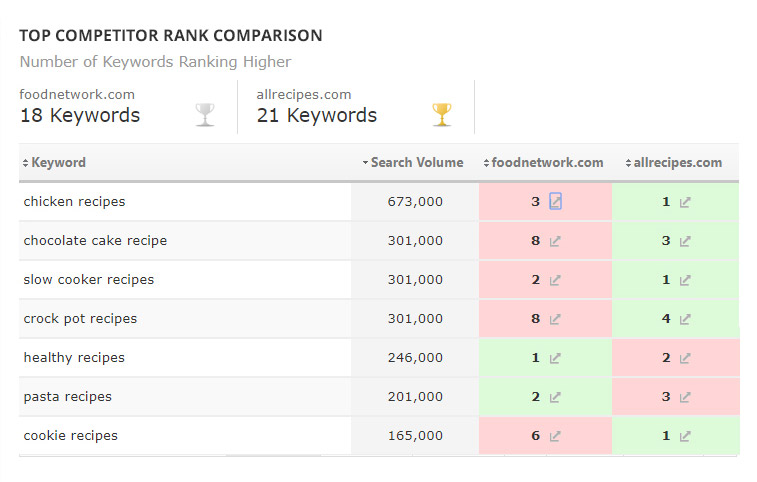
Task: Sort table by Keyword column
Action: tap(58, 162)
